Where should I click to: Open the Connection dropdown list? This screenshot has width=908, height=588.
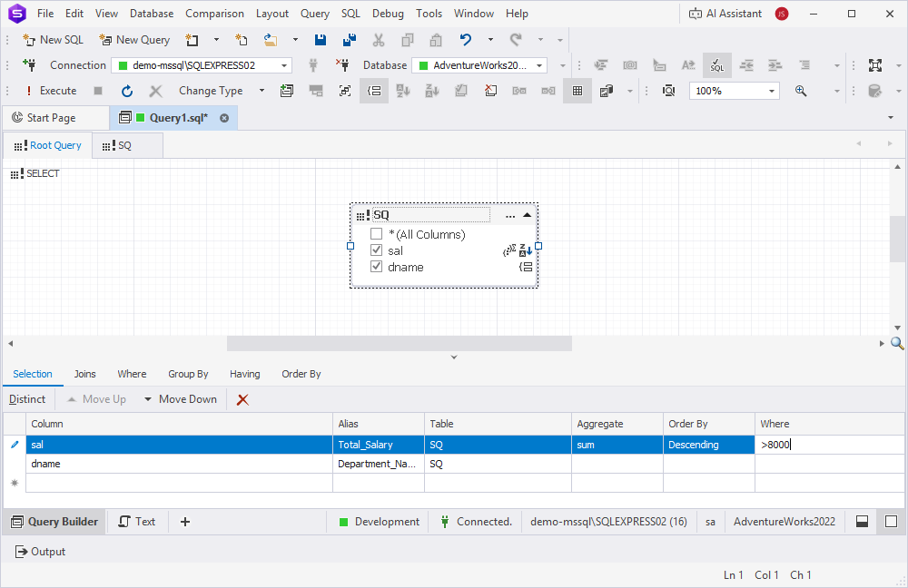pos(284,65)
